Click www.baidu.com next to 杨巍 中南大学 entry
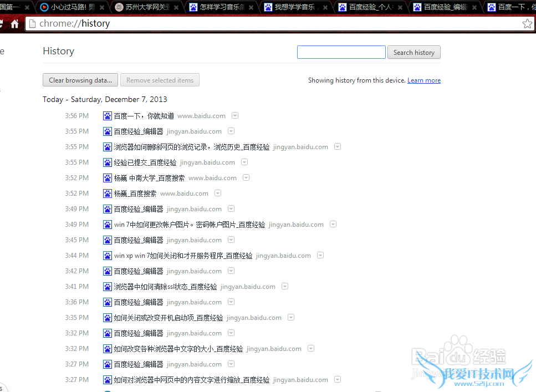 (x=213, y=178)
